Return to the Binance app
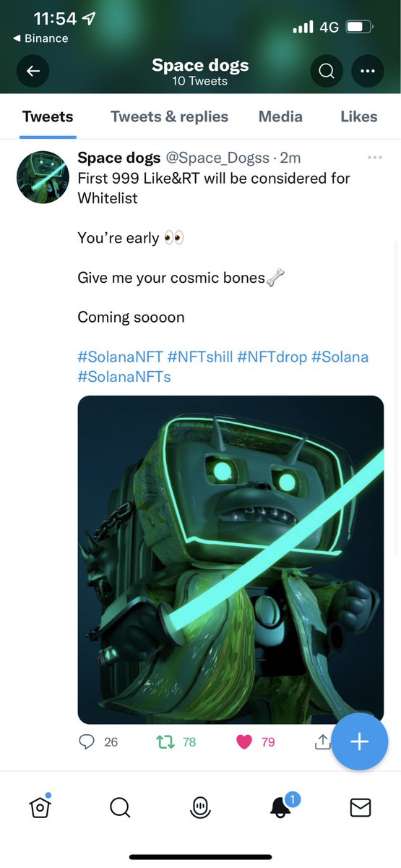 (x=41, y=38)
